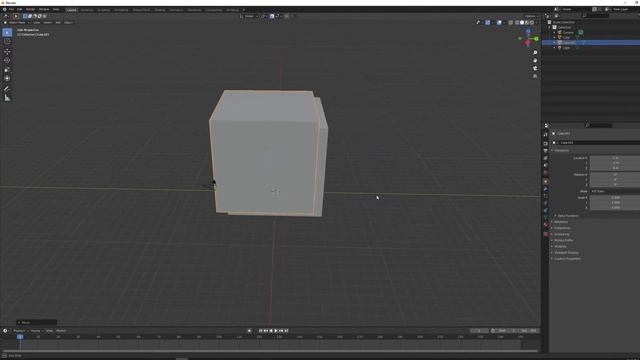Toggle the camera view gizmo
The image size is (640, 360).
[535, 68]
